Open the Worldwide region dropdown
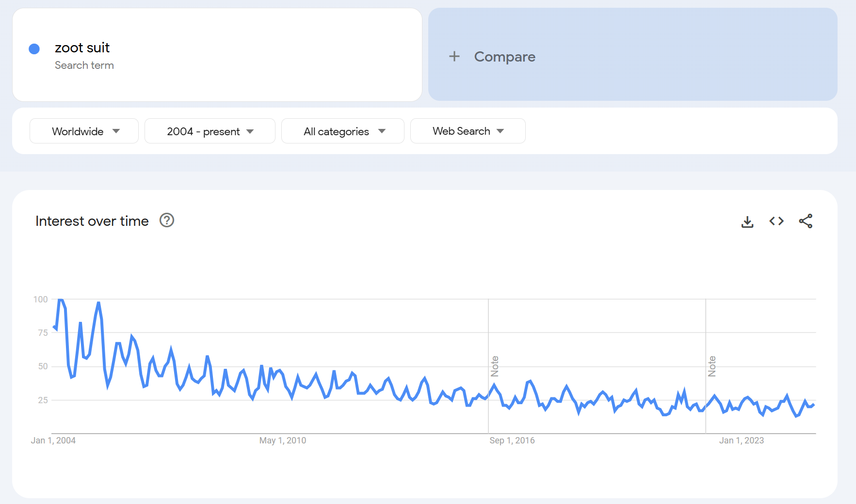 point(84,131)
